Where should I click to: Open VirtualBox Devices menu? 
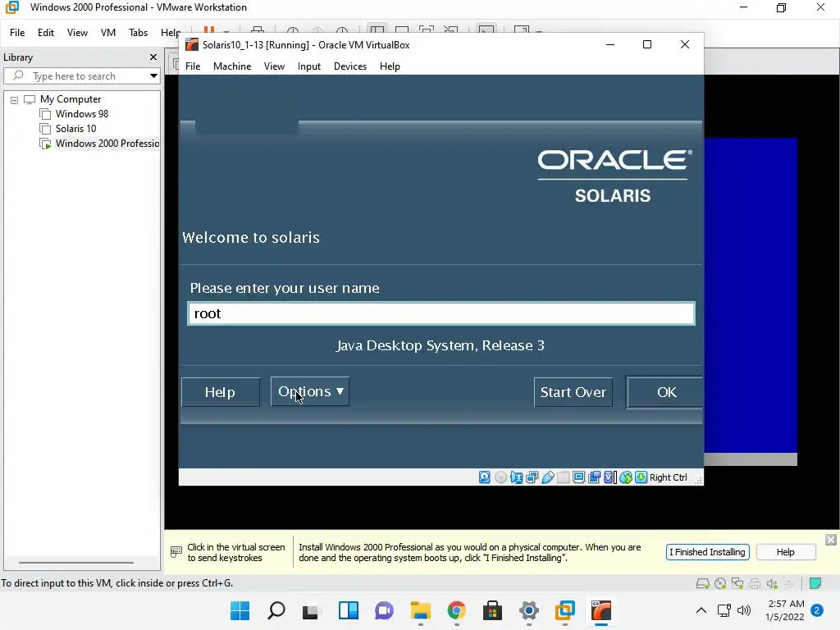[350, 66]
